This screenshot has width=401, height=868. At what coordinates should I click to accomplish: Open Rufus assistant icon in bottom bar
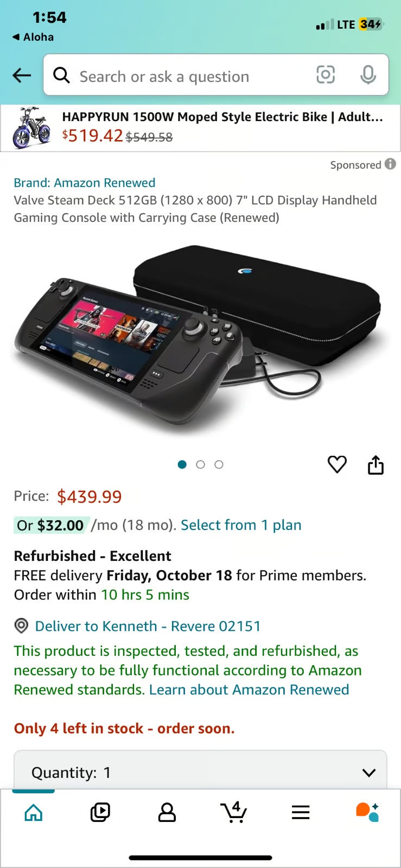(367, 812)
